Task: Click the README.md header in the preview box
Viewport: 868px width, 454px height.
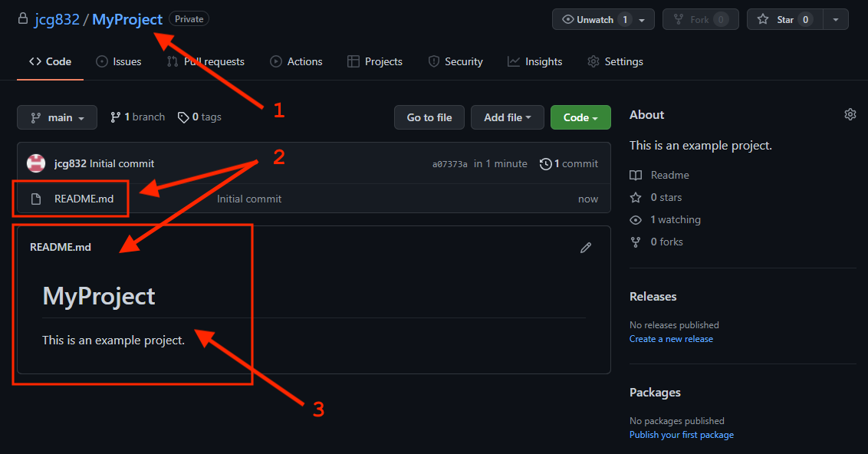Action: click(61, 247)
